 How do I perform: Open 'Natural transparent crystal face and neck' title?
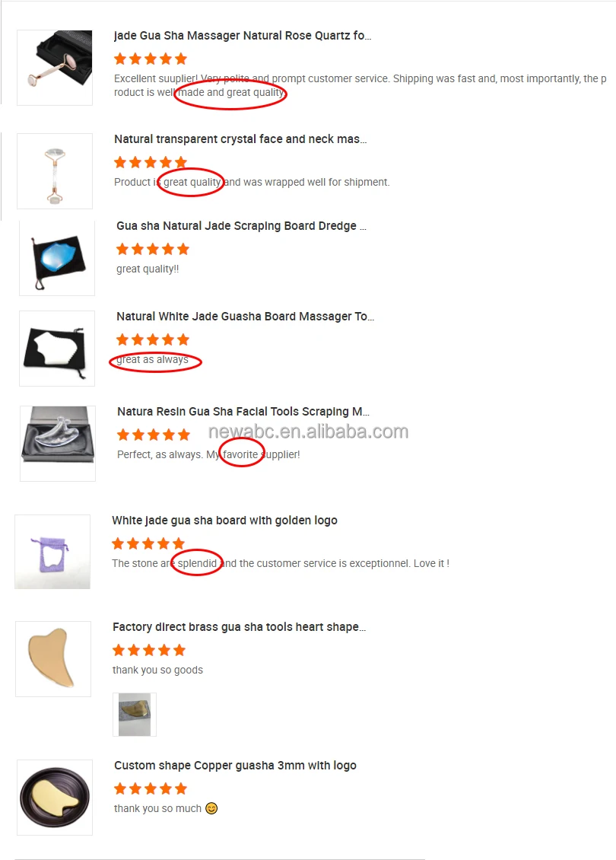click(240, 139)
